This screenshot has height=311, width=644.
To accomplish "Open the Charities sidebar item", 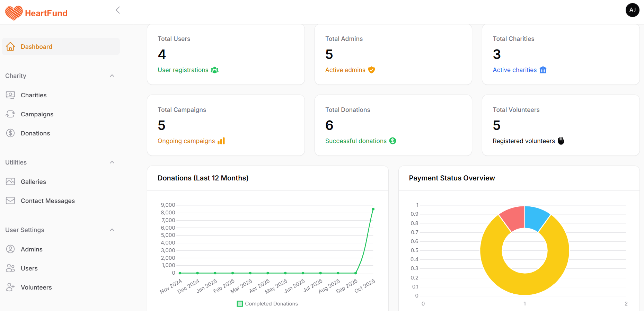I will (x=34, y=95).
